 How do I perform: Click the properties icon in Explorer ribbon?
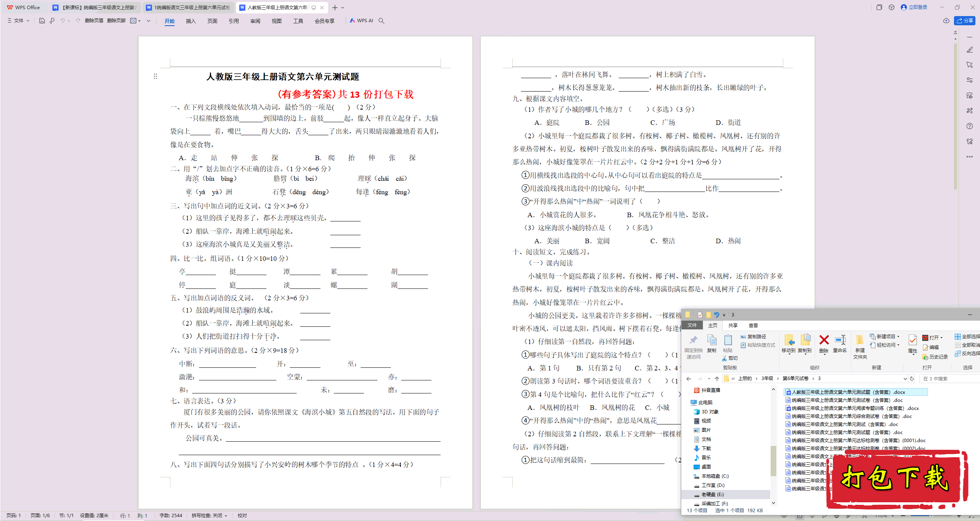(x=913, y=340)
